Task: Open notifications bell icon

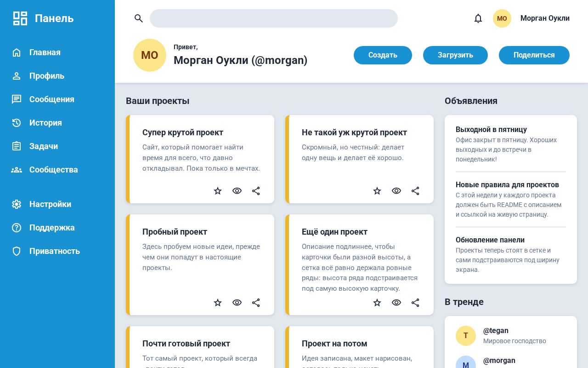Action: pyautogui.click(x=478, y=18)
